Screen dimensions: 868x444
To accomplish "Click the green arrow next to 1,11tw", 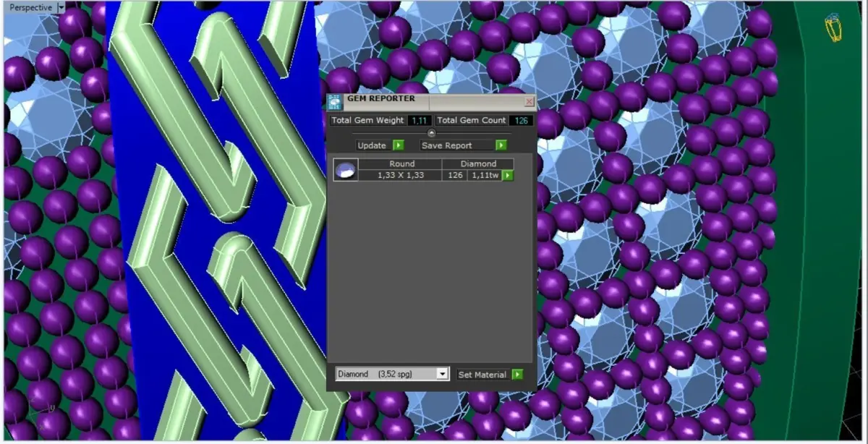I will (x=508, y=175).
